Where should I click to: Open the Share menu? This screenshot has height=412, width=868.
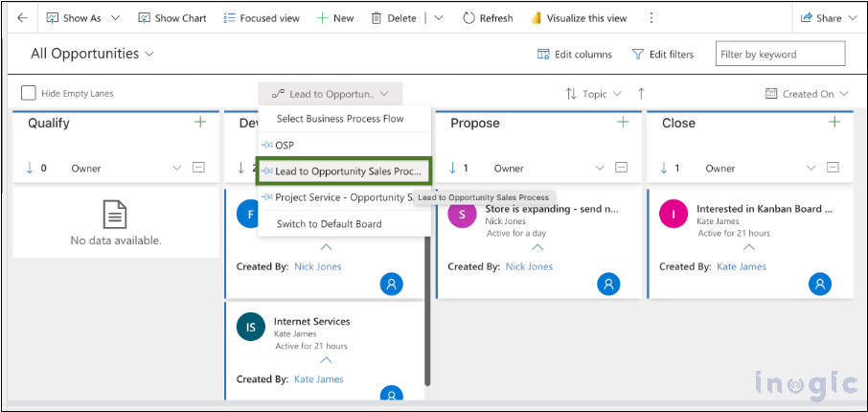[x=829, y=18]
